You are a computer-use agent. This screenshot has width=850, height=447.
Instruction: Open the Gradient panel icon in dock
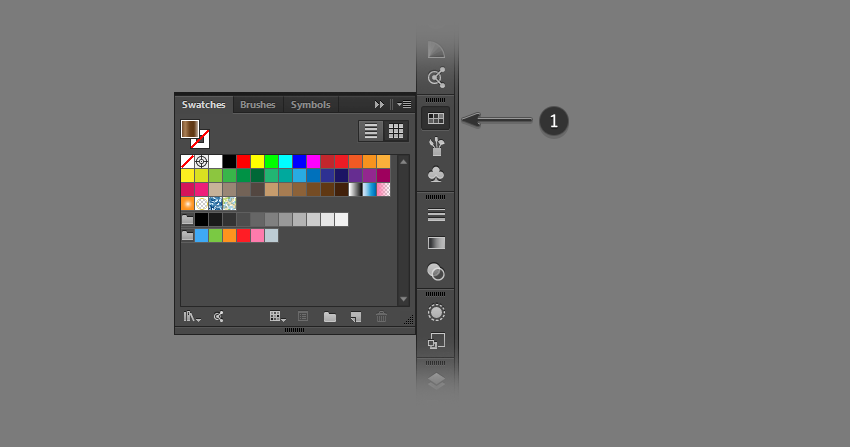point(436,242)
